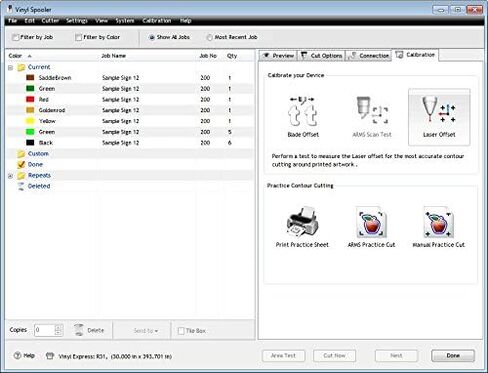Click the Vinyl Express R31 status text
The image size is (488, 373).
click(x=115, y=356)
